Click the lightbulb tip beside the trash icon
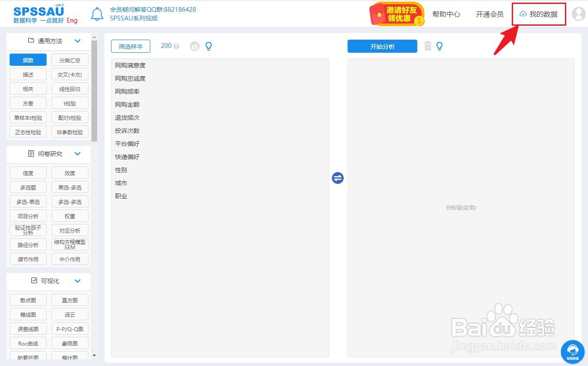The width and height of the screenshot is (588, 366). tap(439, 46)
